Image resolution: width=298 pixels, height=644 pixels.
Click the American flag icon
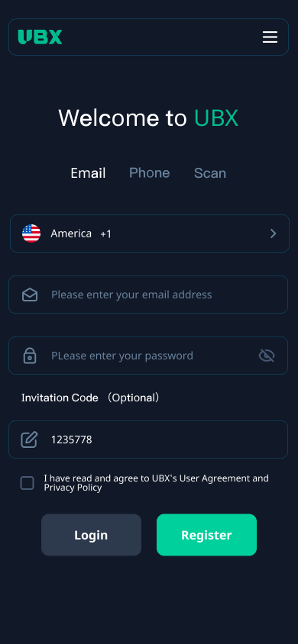pos(31,233)
